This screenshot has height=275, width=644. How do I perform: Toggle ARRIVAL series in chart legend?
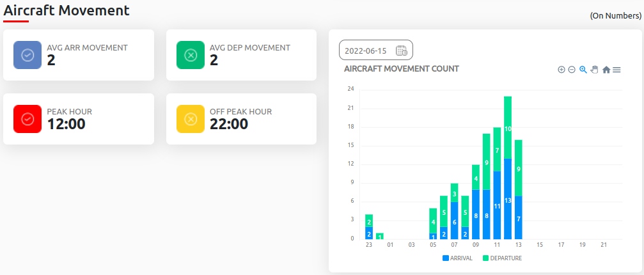457,258
